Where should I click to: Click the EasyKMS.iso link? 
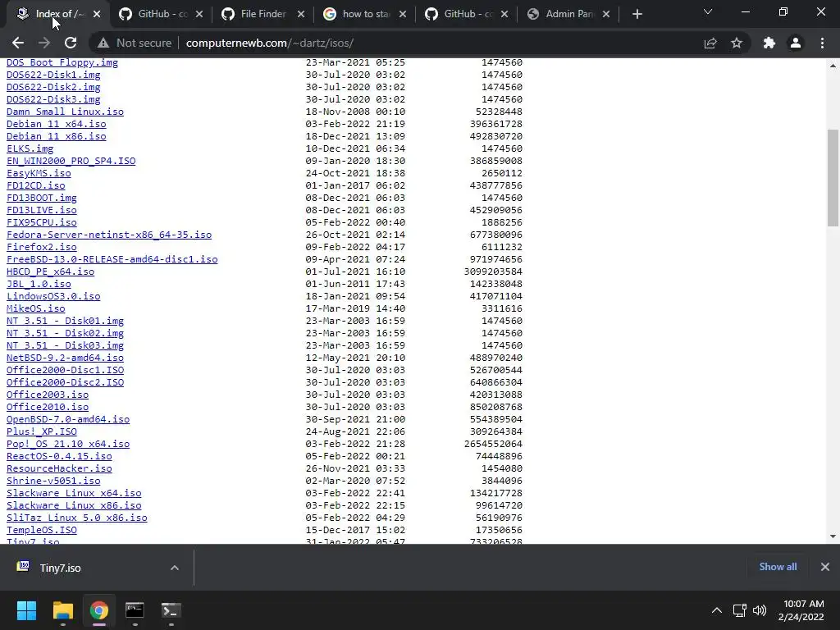(x=39, y=173)
